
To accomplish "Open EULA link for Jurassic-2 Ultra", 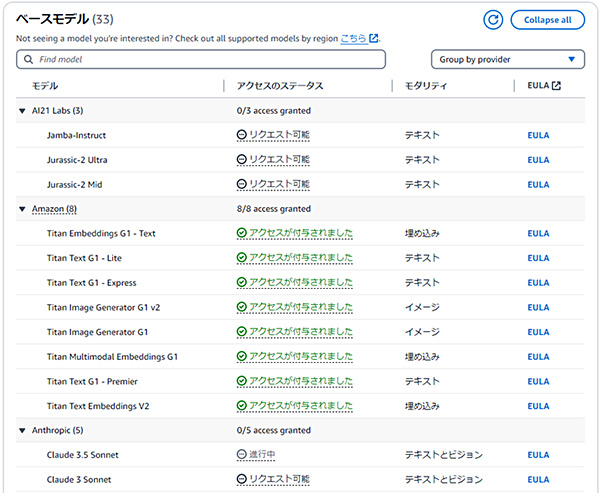I will [538, 160].
